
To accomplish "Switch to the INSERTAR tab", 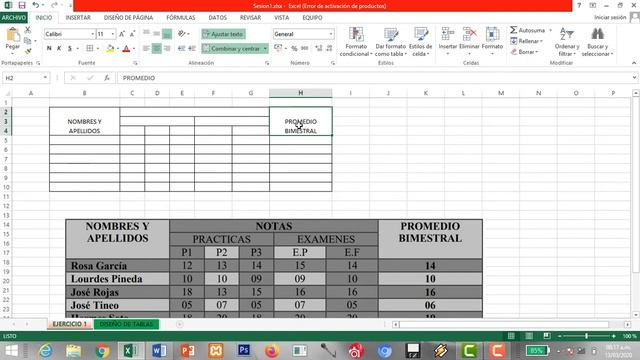I will [78, 18].
